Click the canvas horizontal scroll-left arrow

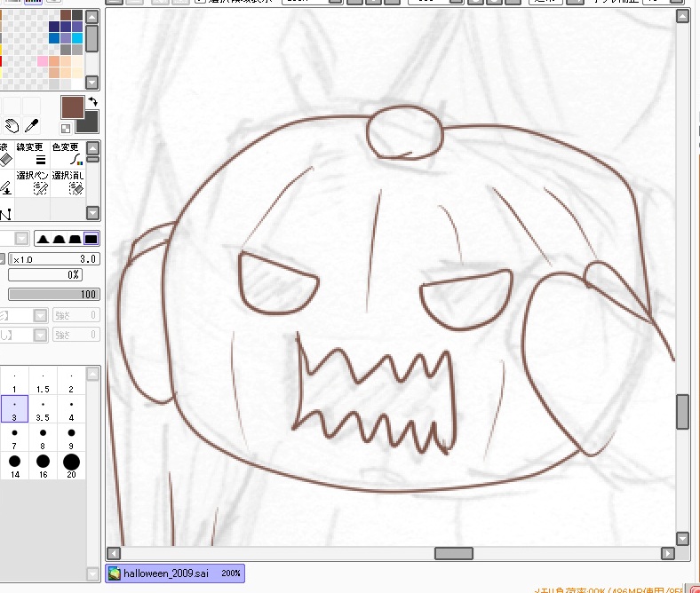114,554
